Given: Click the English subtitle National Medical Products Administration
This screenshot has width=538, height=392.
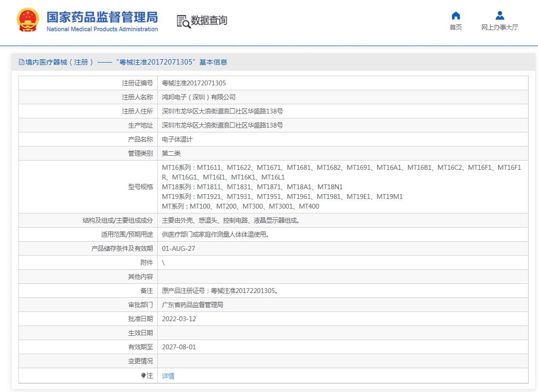Looking at the screenshot, I should tap(102, 29).
